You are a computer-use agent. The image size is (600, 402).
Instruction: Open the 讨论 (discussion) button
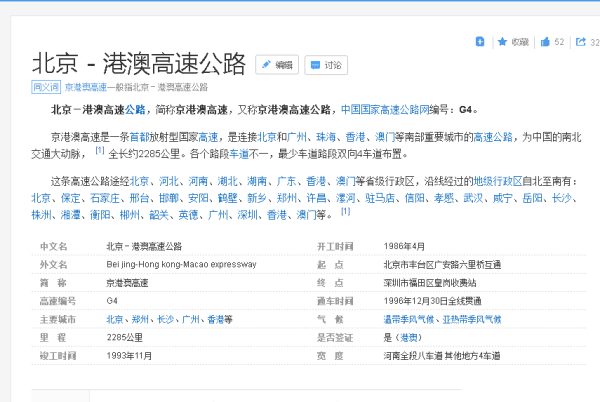pyautogui.click(x=326, y=65)
